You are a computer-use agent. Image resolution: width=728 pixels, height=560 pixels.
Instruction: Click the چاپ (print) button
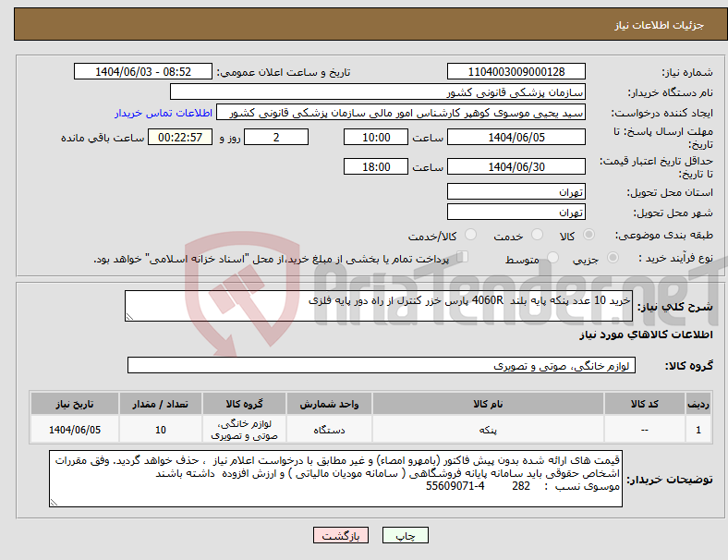click(406, 535)
